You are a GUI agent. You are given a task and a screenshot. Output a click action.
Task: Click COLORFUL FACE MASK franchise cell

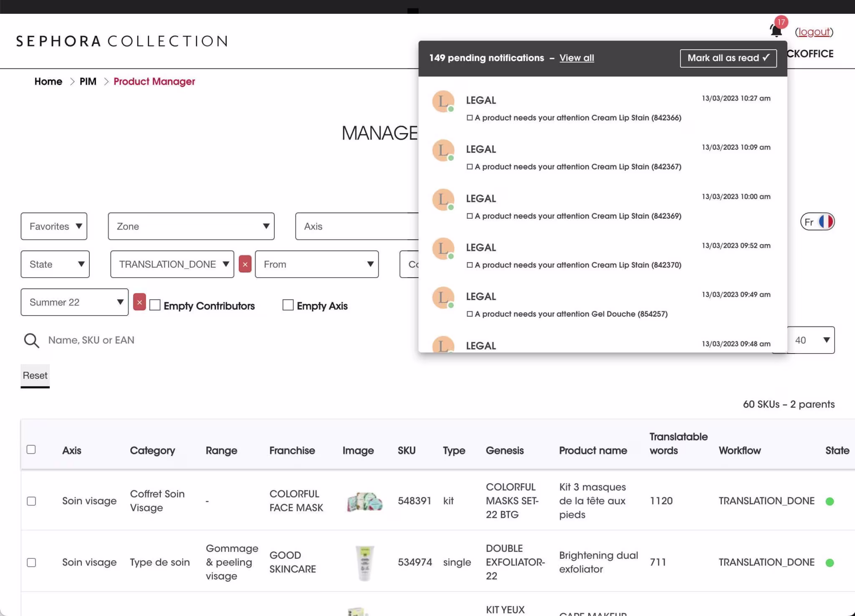pyautogui.click(x=296, y=501)
